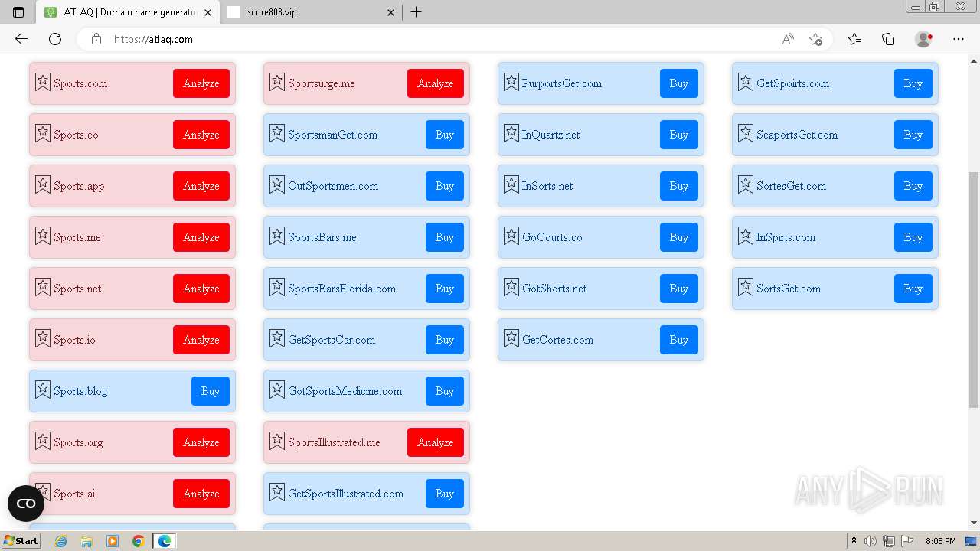Go back with the browser back arrow
Image resolution: width=980 pixels, height=551 pixels.
[21, 39]
